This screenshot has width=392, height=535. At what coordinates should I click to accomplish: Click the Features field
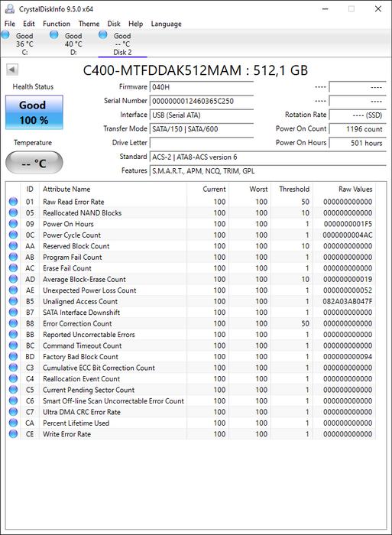[x=267, y=171]
